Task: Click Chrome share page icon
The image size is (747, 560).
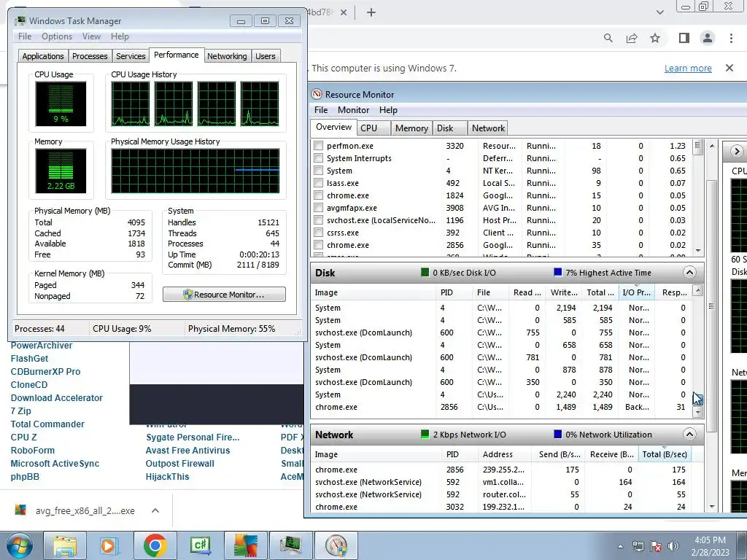Action: (632, 38)
